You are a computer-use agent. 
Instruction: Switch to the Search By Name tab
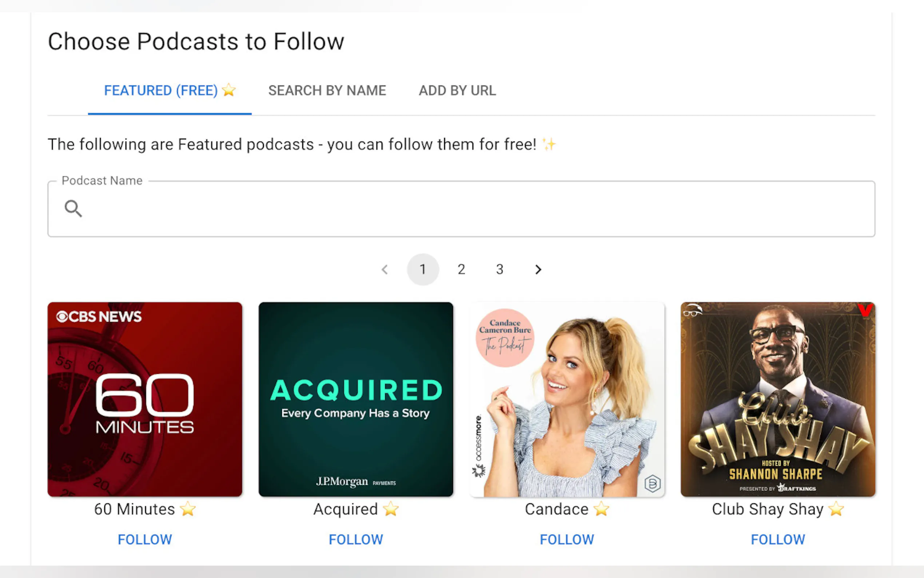[x=327, y=91]
